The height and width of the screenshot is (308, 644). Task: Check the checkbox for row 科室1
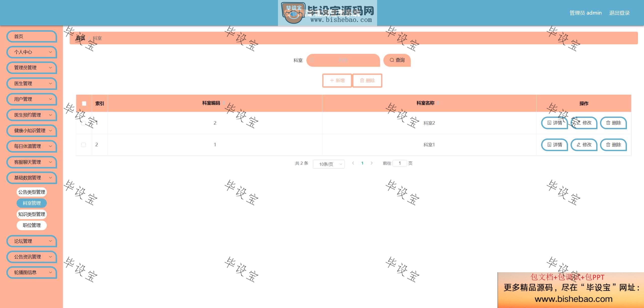84,145
